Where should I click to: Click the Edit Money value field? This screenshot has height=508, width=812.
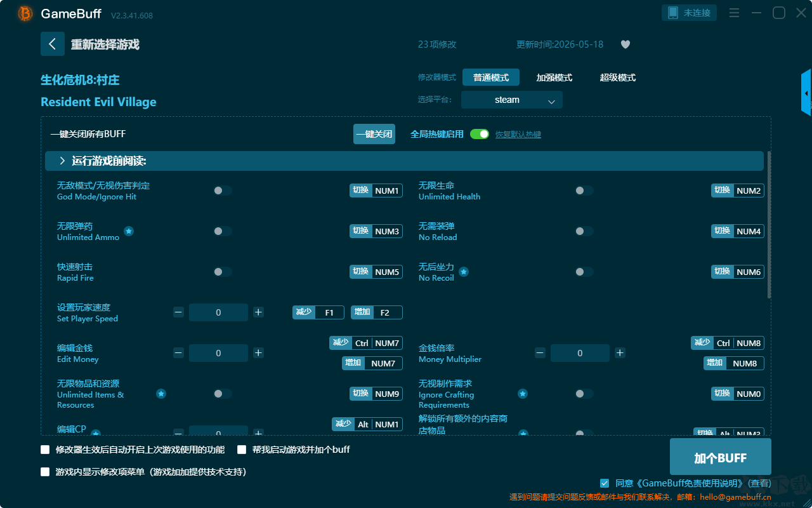click(218, 353)
